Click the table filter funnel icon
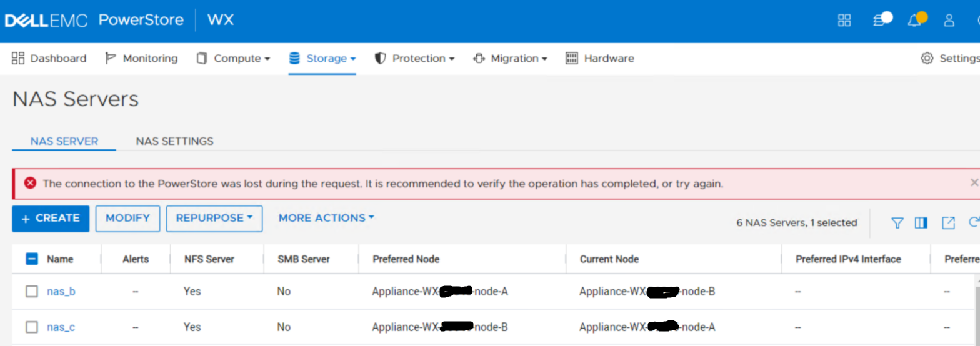Viewport: 980px width, 346px height. 897,223
